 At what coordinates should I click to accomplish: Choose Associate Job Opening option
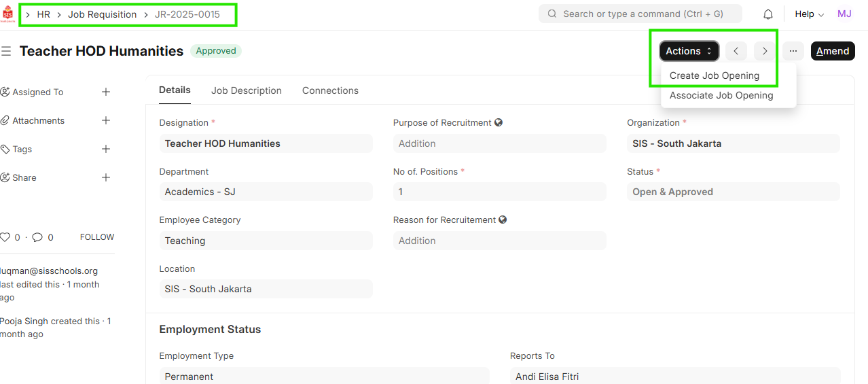tap(721, 95)
